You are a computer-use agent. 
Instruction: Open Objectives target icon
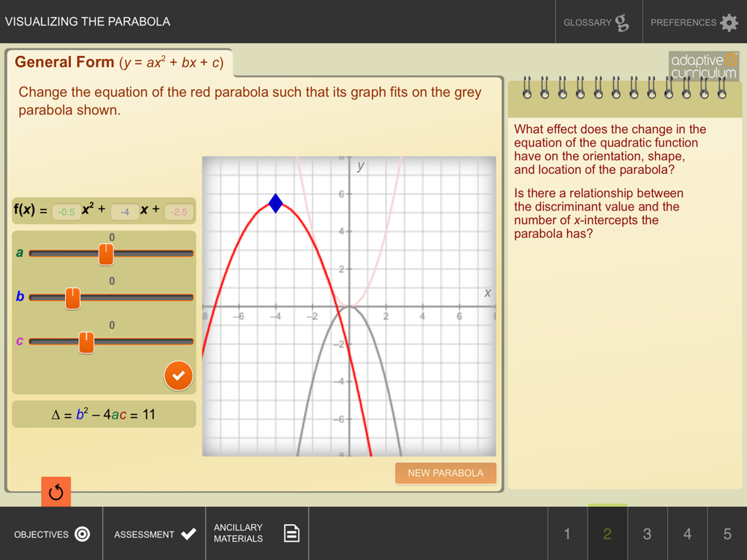point(82,534)
